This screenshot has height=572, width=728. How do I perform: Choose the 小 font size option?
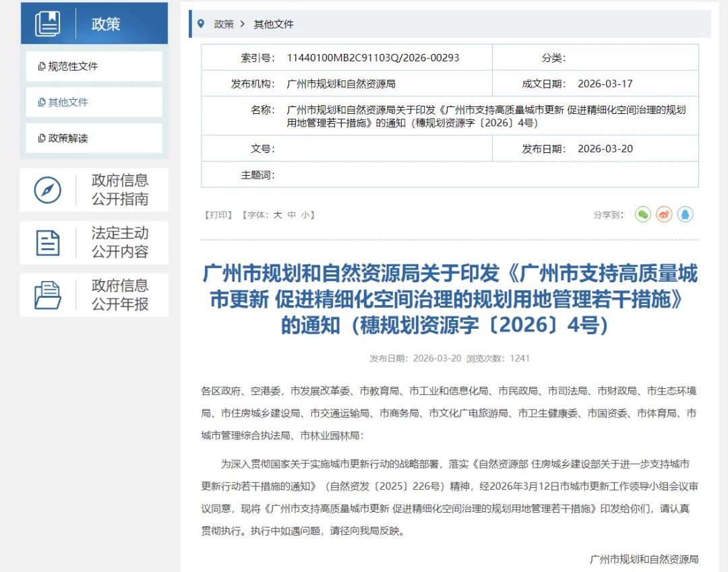305,214
